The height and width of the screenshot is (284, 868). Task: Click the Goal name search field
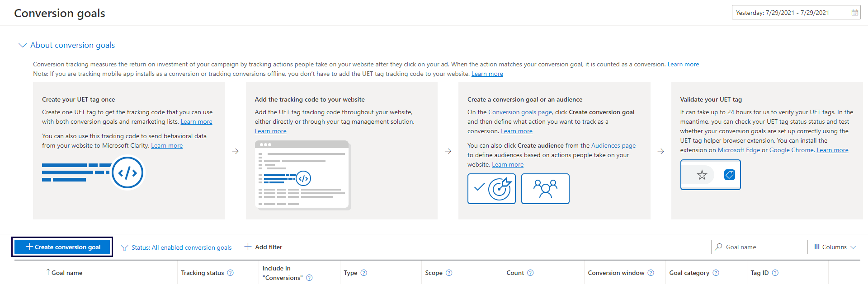coord(764,247)
